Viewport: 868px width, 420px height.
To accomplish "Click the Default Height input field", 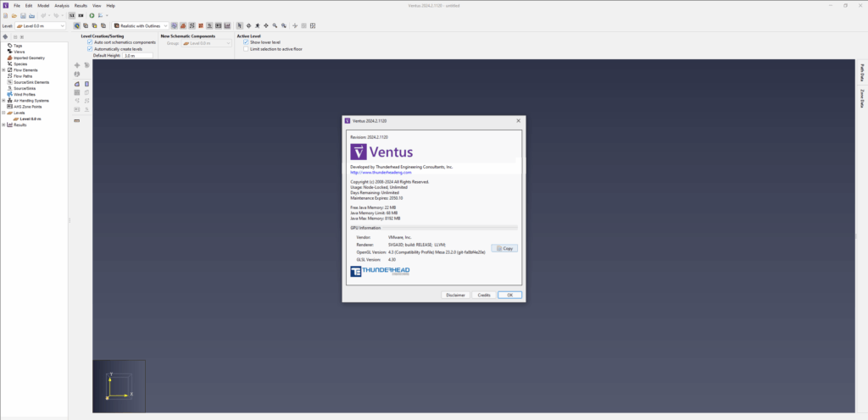I will [x=138, y=56].
